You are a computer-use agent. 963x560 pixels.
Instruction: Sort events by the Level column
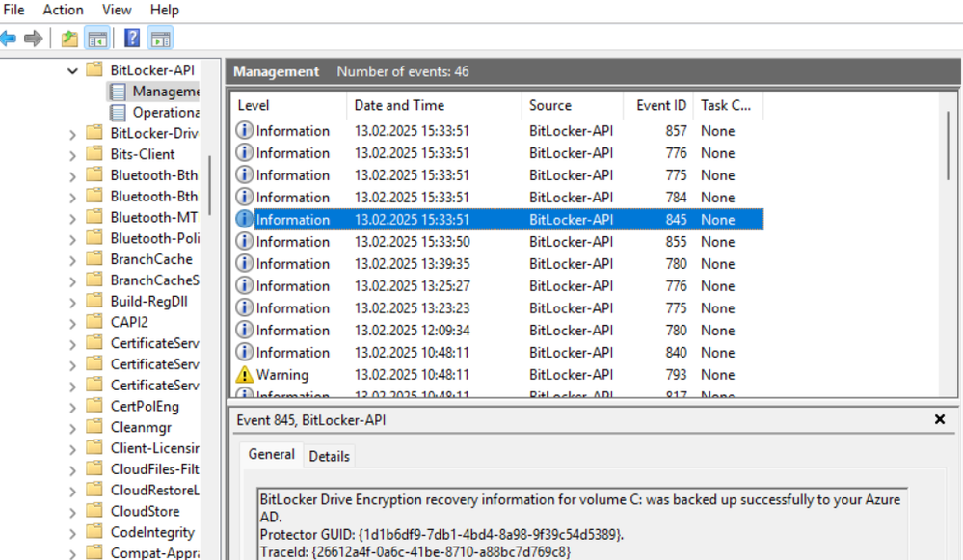[x=288, y=106]
